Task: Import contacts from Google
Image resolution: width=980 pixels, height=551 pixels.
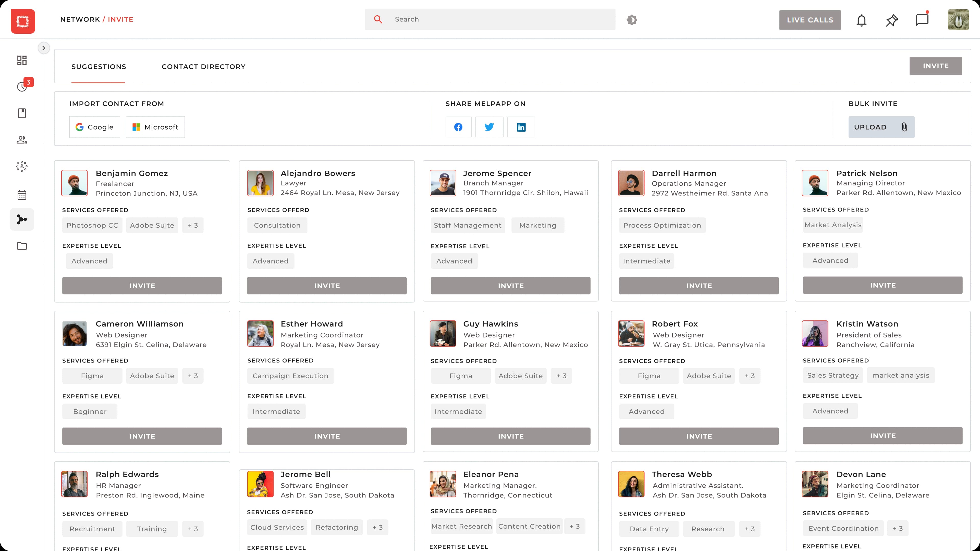Action: coord(94,127)
